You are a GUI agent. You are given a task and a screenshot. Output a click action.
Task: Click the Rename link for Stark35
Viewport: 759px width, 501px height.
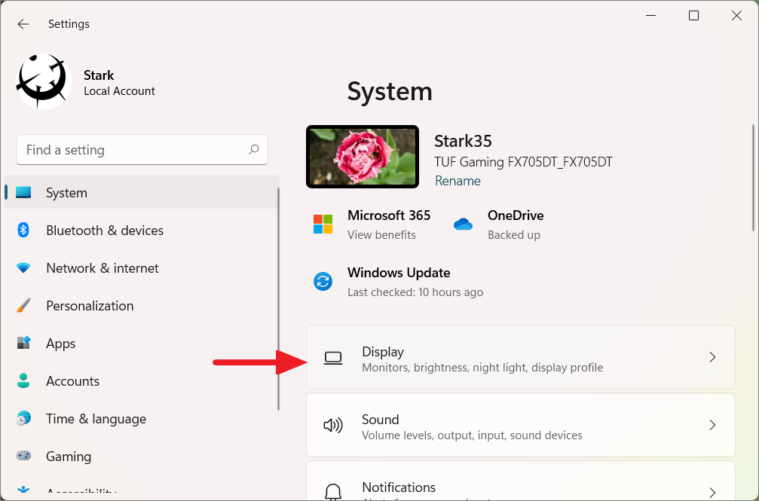(x=457, y=181)
